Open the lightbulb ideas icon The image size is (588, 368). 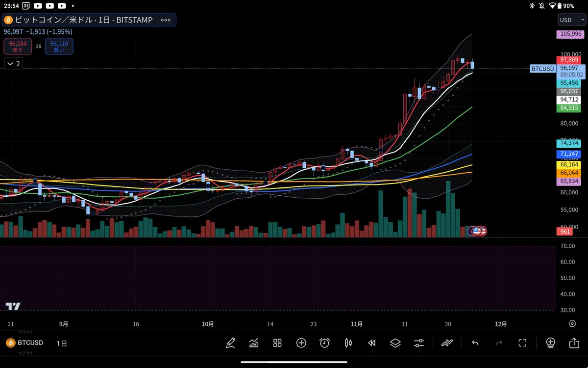pyautogui.click(x=550, y=343)
